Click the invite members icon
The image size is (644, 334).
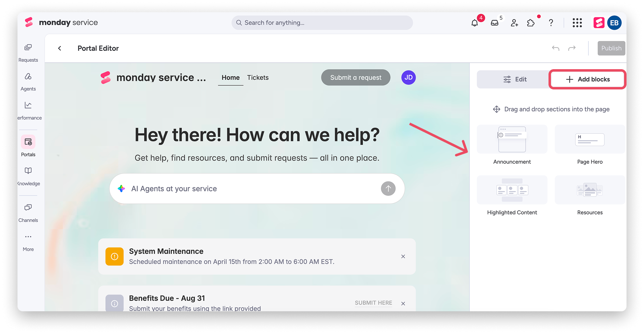pos(514,23)
